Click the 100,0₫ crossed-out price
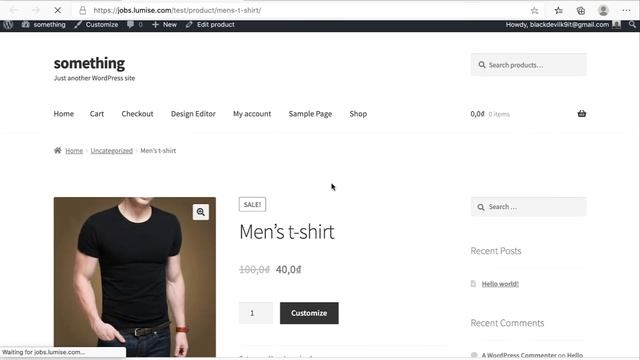The image size is (640, 360). click(254, 269)
